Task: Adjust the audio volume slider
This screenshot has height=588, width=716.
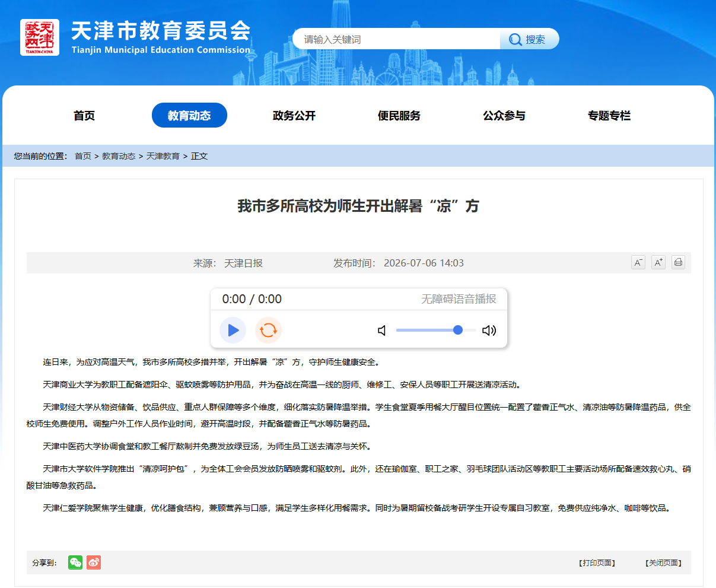Action: tap(436, 330)
